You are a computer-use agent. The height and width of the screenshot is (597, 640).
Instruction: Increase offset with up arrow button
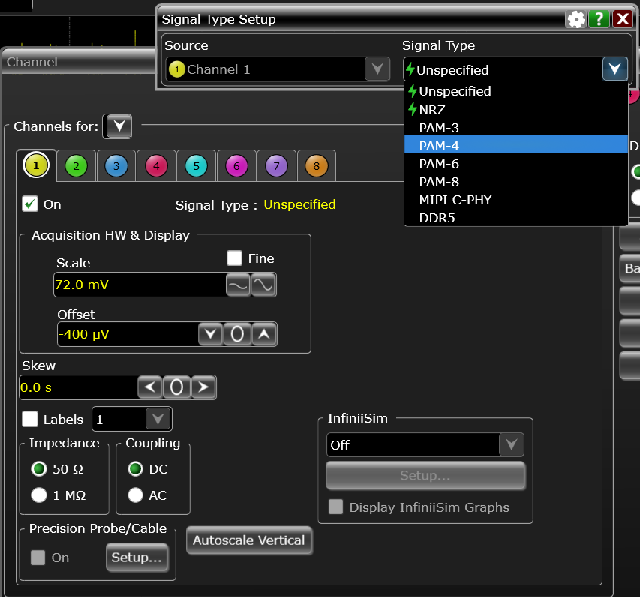(x=264, y=335)
